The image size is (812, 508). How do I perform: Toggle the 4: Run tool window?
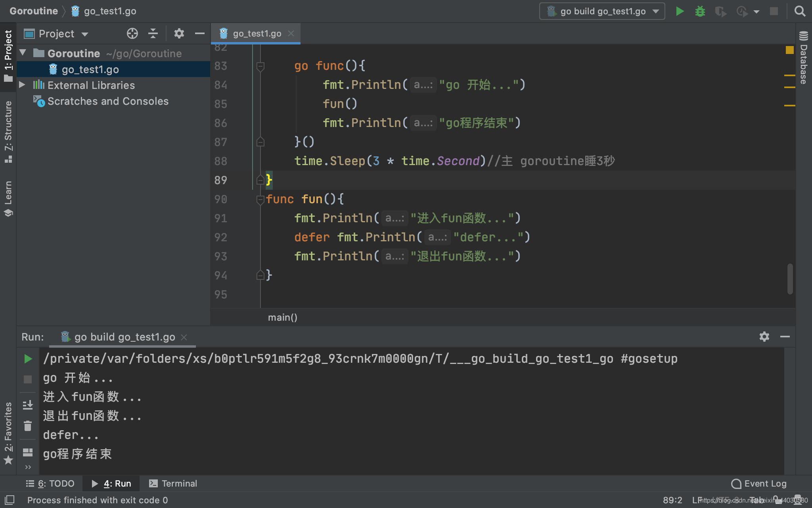coord(111,483)
